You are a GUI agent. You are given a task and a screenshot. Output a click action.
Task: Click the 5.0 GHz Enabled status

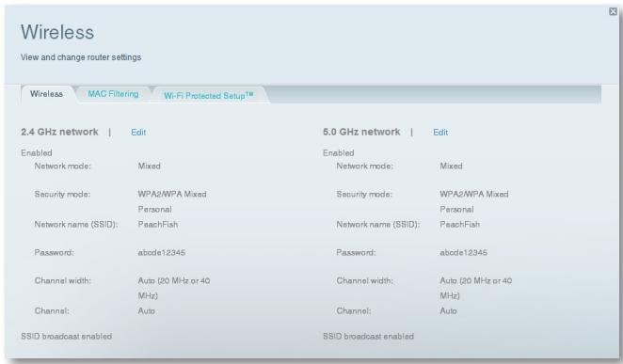pos(339,152)
